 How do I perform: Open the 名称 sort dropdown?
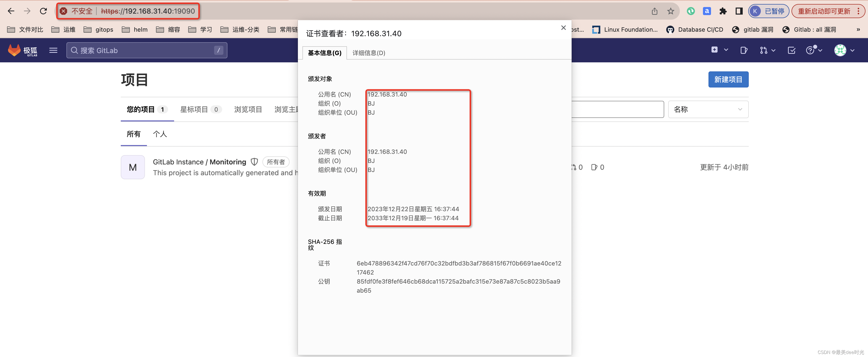(708, 109)
